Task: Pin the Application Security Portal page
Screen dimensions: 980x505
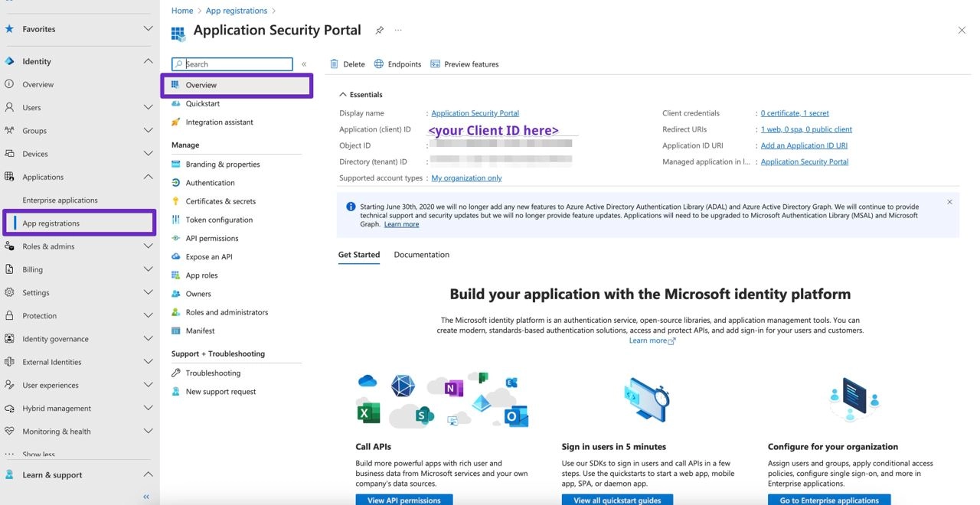Action: (x=379, y=31)
